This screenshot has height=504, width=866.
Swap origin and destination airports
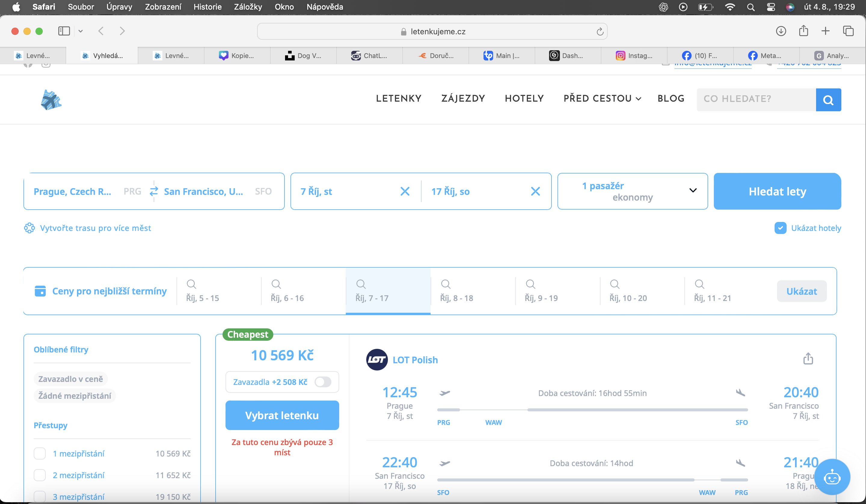pyautogui.click(x=154, y=191)
